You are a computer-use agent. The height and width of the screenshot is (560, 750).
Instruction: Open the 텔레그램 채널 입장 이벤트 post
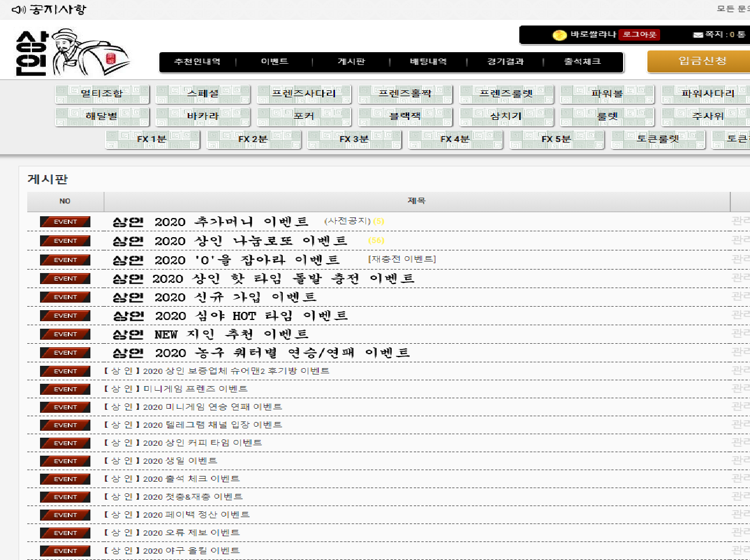click(x=212, y=425)
